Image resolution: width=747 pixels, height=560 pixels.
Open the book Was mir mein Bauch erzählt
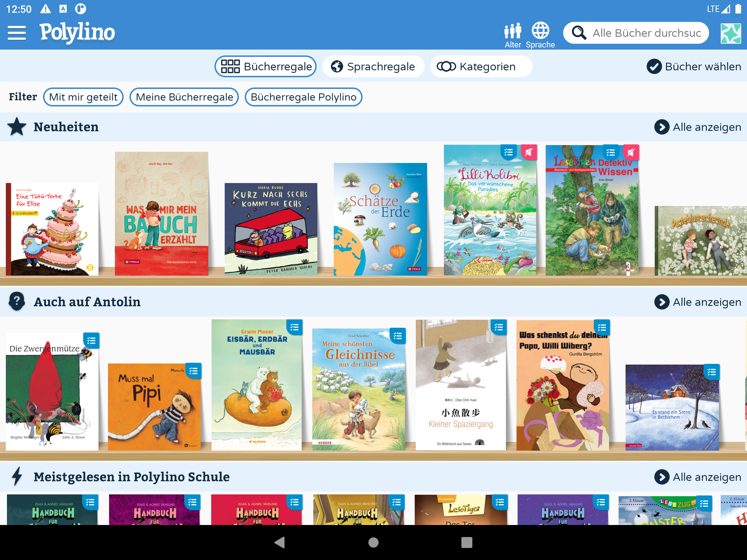click(x=162, y=214)
